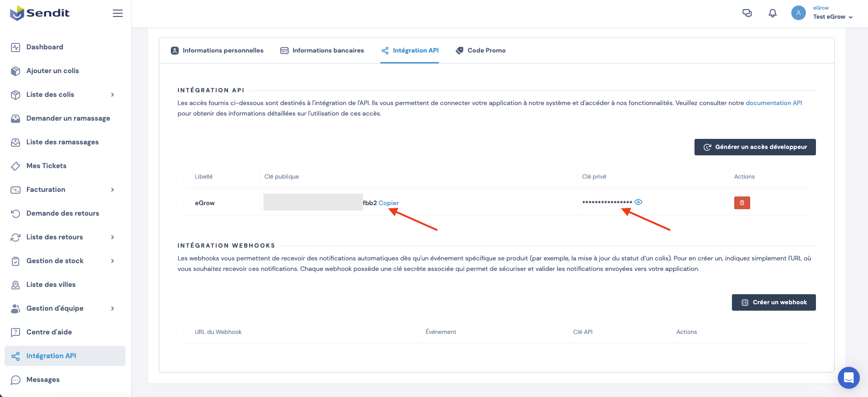Click the Gestion d'équipe people icon
This screenshot has width=868, height=397.
(x=16, y=308)
